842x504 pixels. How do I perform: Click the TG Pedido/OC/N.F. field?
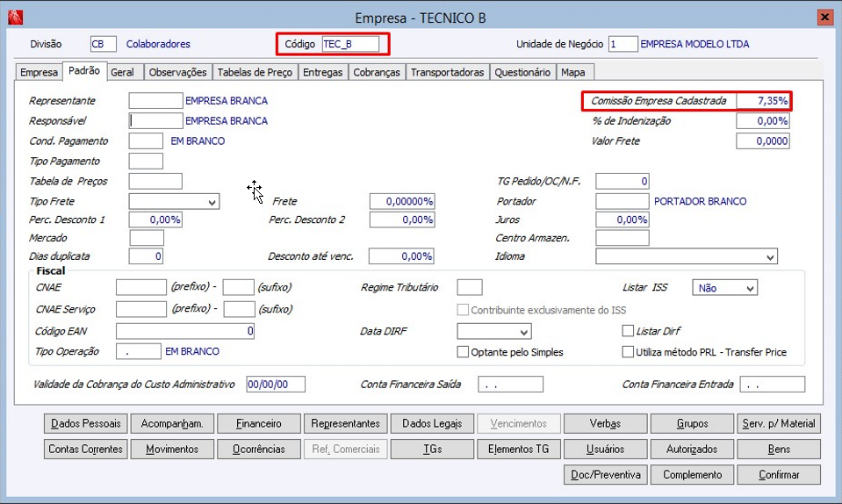point(623,182)
